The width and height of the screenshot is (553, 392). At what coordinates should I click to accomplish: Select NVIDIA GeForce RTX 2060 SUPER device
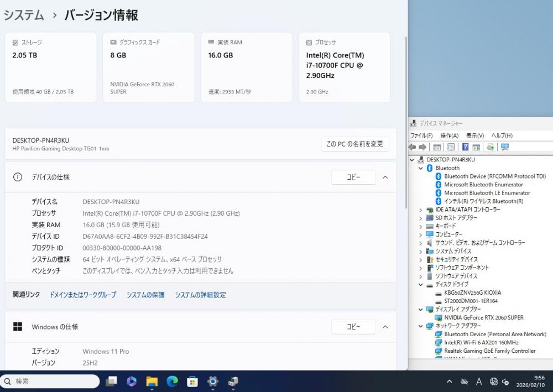[x=483, y=318]
